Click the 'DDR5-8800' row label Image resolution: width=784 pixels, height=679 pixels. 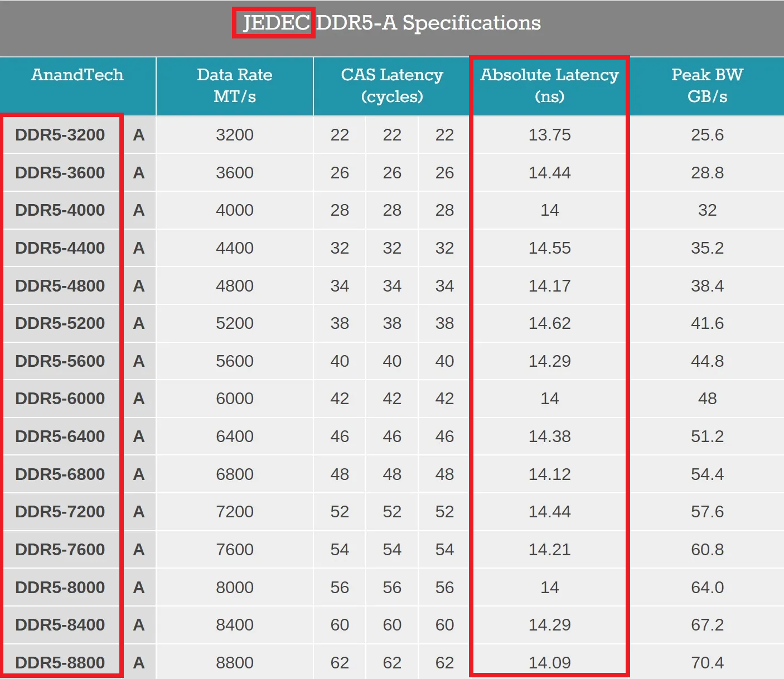tap(60, 663)
